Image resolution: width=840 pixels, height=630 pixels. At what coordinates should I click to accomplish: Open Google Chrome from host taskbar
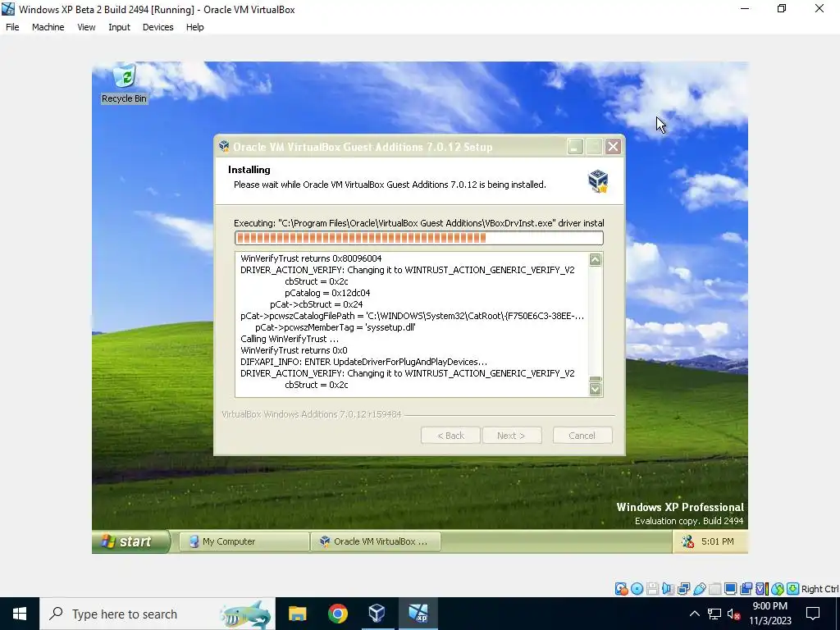tap(337, 614)
